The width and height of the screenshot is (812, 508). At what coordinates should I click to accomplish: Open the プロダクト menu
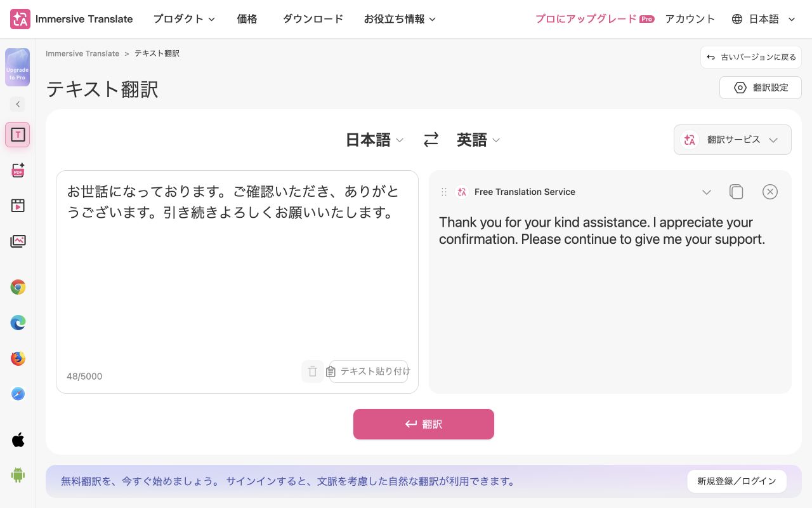coord(184,19)
